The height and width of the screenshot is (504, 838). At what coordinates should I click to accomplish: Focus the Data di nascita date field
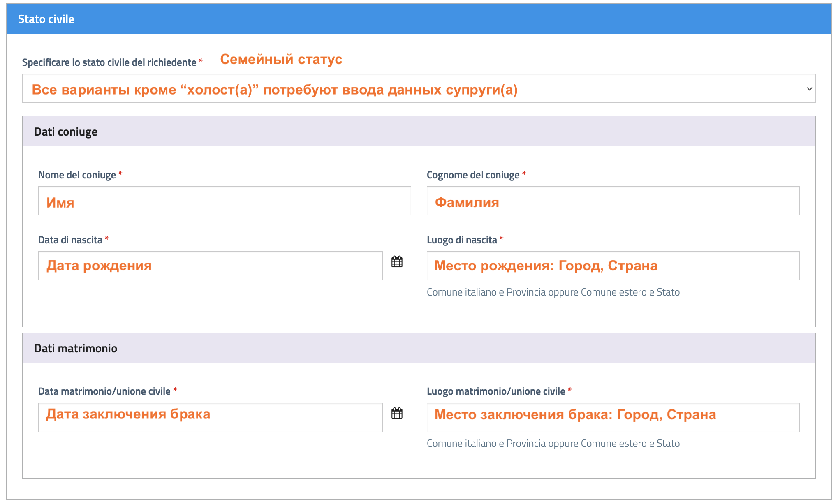[x=211, y=266]
